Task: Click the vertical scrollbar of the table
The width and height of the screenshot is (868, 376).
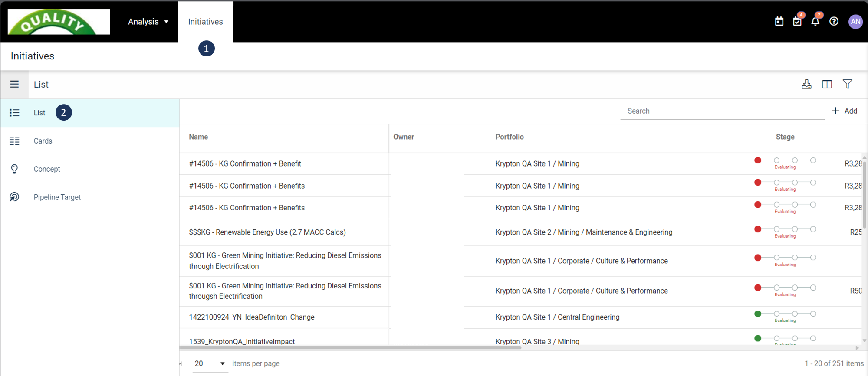Action: pyautogui.click(x=865, y=194)
